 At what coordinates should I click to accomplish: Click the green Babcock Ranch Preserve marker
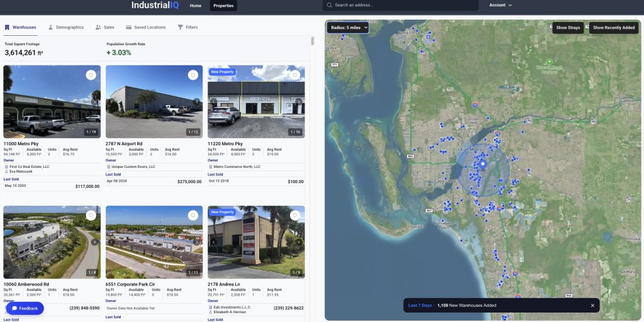[549, 62]
